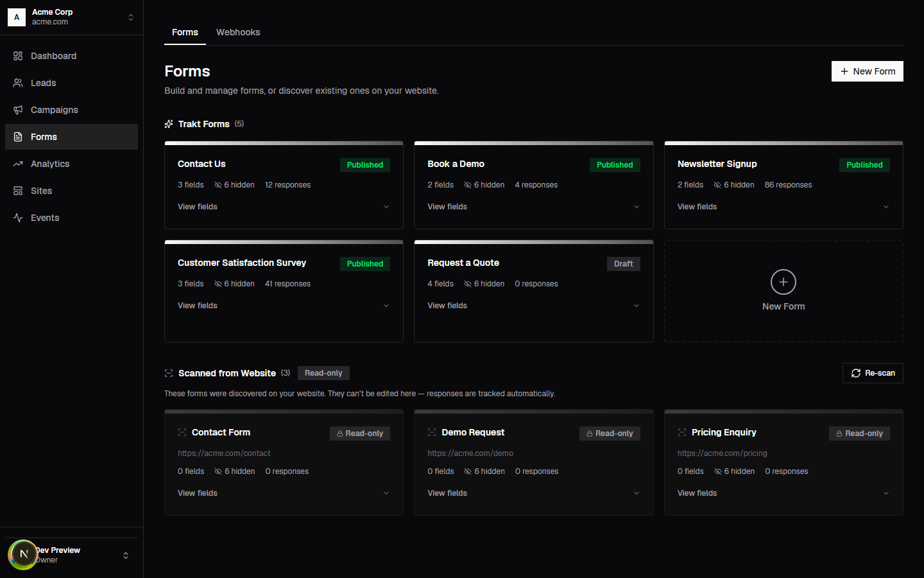Click '41 responses' on Customer Satisfaction Survey
This screenshot has width=924, height=578.
pos(287,284)
